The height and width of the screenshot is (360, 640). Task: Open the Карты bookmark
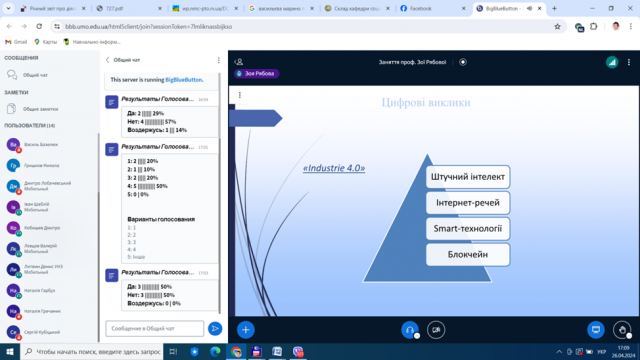(46, 42)
